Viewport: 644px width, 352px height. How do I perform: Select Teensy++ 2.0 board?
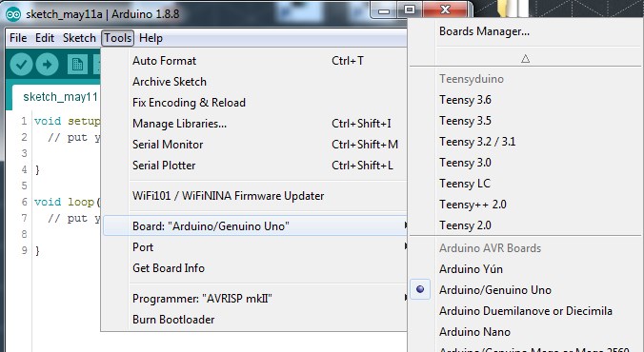(x=526, y=205)
